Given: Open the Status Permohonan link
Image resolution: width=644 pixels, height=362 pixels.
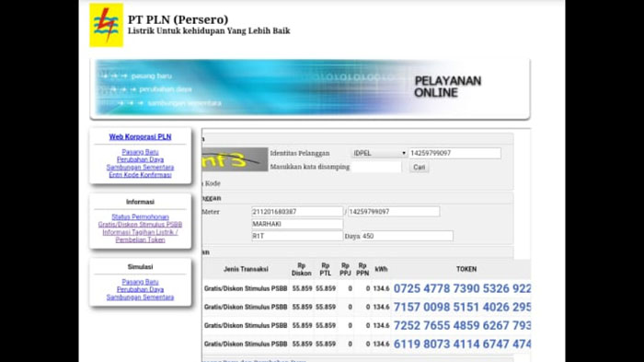Looking at the screenshot, I should [140, 216].
